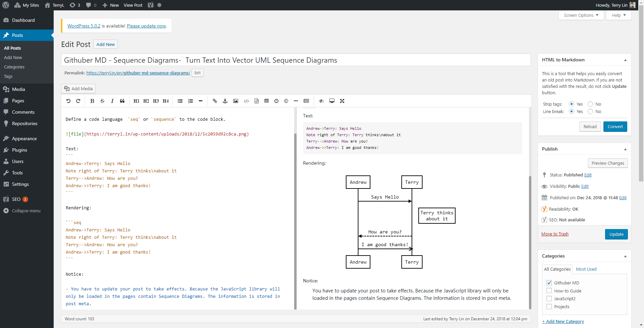The width and height of the screenshot is (644, 328).
Task: Open the 3 pending updates
Action: click(x=75, y=5)
